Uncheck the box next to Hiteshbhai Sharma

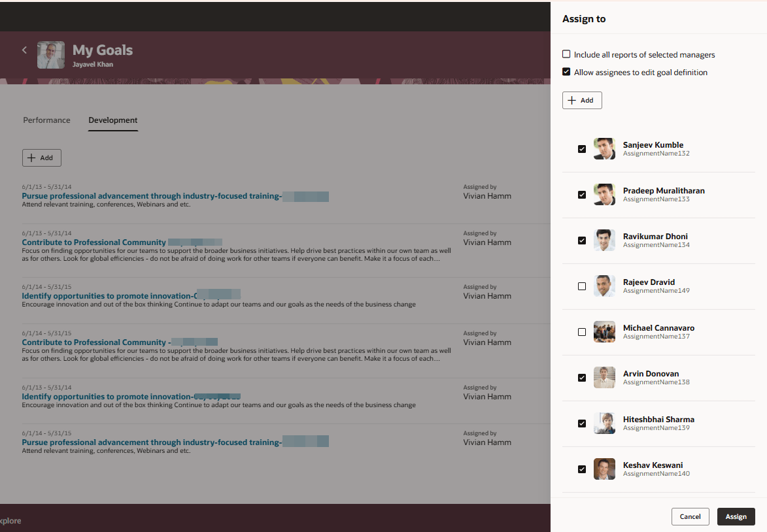coord(581,424)
